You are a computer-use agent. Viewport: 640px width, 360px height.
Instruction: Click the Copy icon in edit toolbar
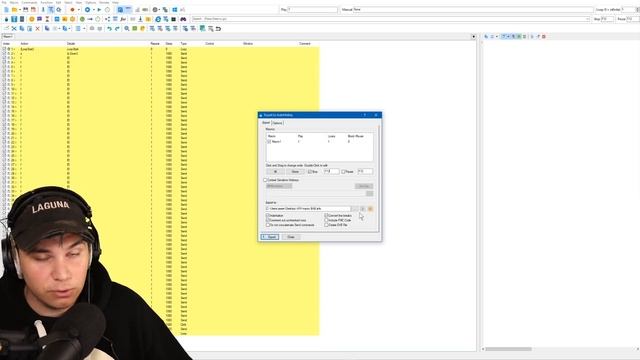(22, 29)
